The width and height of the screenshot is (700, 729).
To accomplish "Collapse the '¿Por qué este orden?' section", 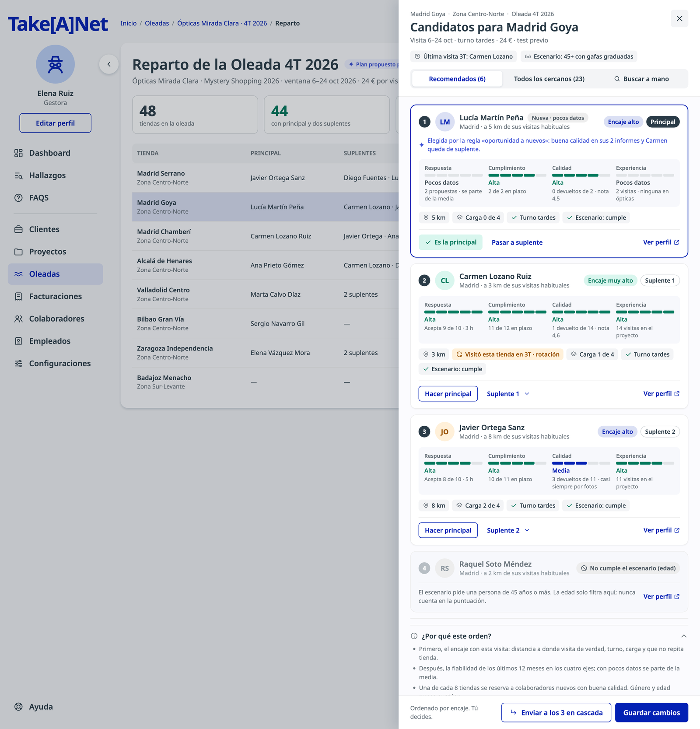I will [684, 636].
